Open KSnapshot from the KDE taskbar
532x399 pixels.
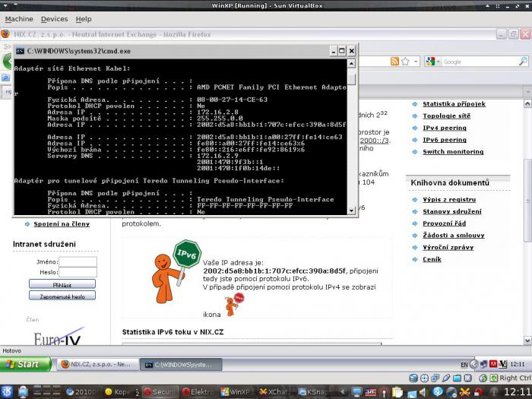tap(313, 392)
